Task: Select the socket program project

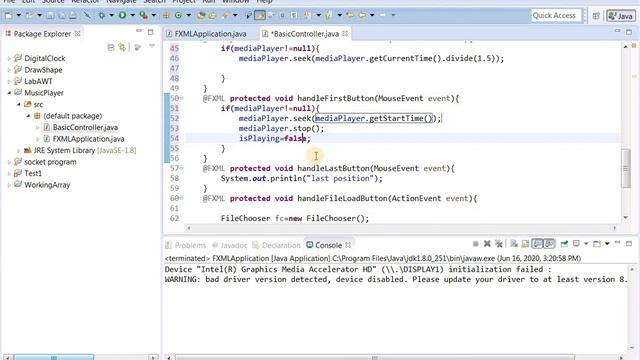Action: coord(50,162)
